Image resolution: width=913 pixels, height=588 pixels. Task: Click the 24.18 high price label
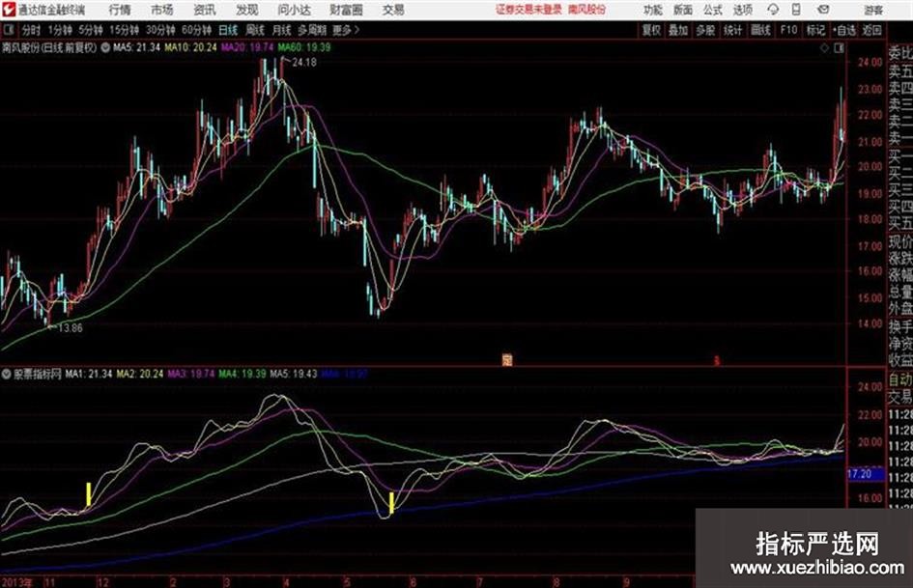304,63
